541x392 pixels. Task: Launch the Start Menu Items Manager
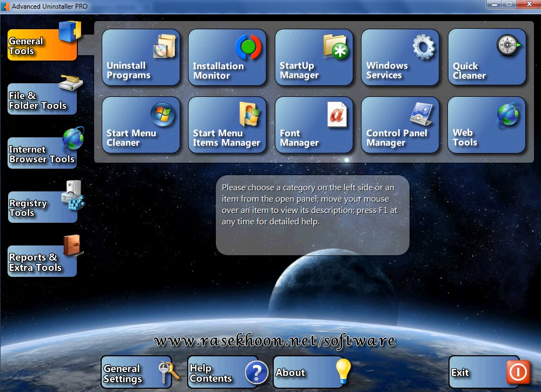click(227, 125)
